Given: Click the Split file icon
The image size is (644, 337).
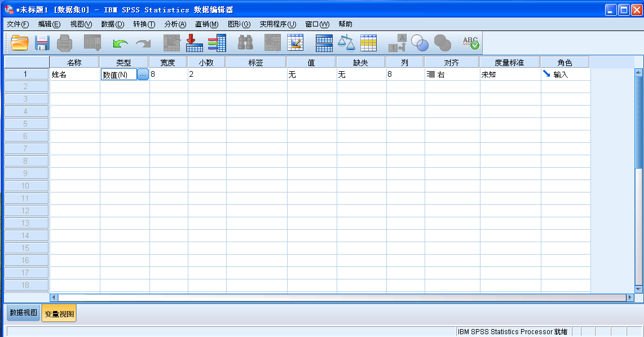Looking at the screenshot, I should (324, 43).
